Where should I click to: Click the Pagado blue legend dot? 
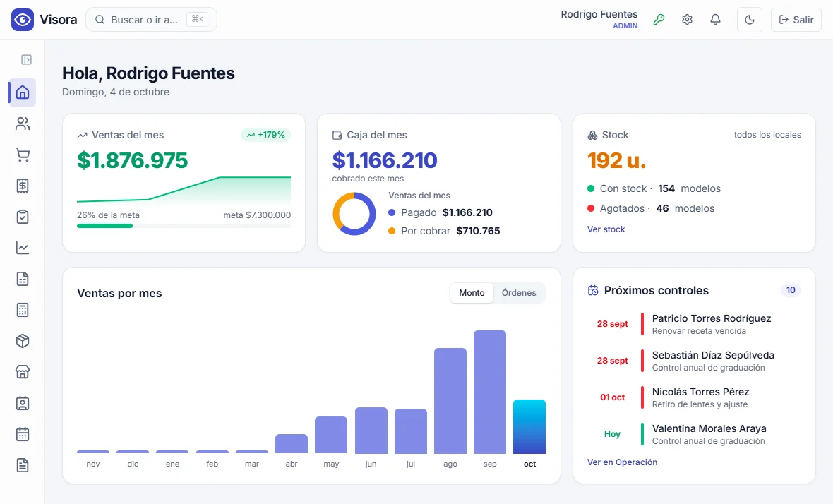392,212
